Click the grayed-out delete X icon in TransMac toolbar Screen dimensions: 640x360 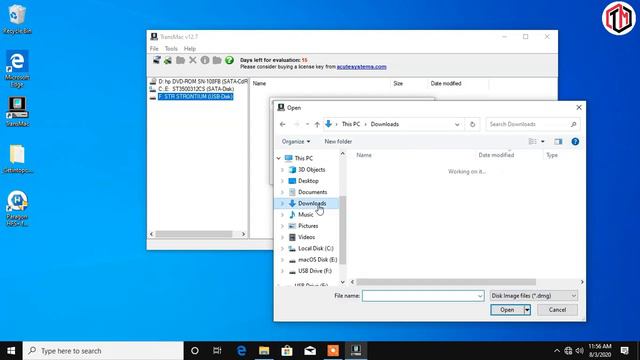click(193, 60)
